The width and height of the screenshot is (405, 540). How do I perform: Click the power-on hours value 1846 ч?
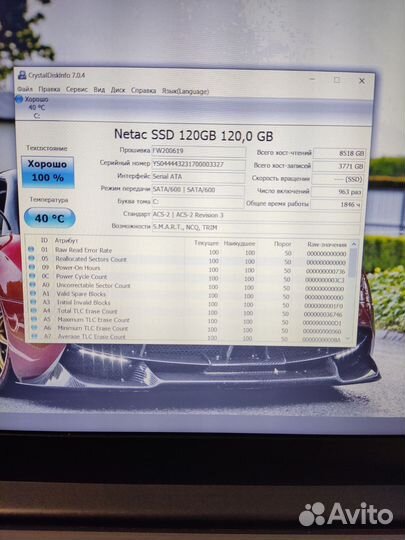[x=336, y=204]
